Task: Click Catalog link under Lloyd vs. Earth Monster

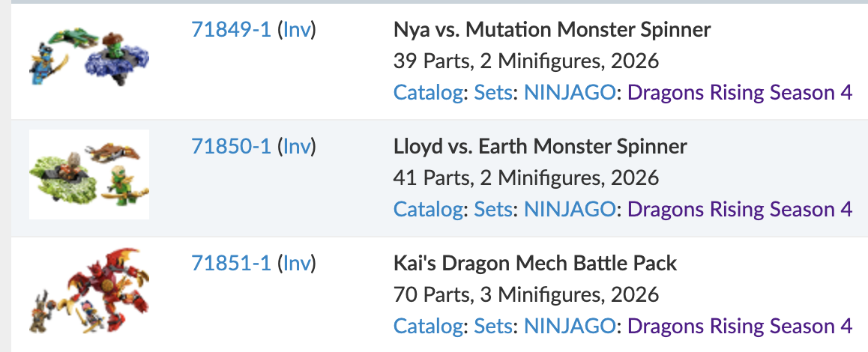Action: pos(427,210)
